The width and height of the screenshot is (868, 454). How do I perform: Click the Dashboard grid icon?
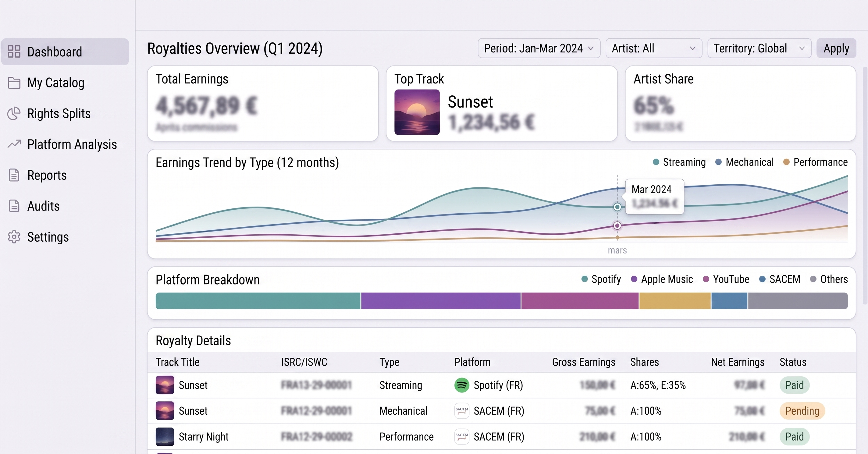point(14,51)
